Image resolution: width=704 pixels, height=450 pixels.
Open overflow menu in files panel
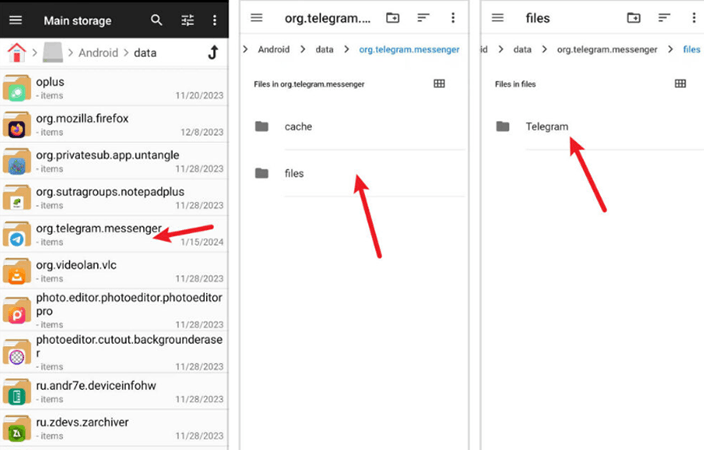point(694,18)
